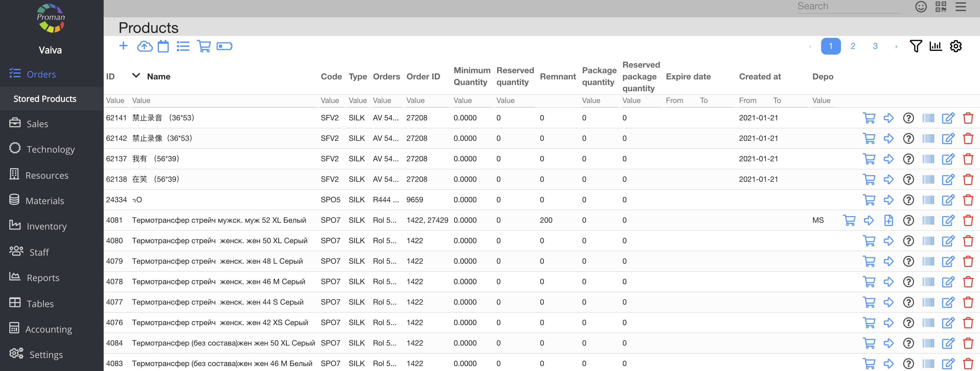Show barcode for product 62137
The height and width of the screenshot is (371, 980).
[928, 159]
